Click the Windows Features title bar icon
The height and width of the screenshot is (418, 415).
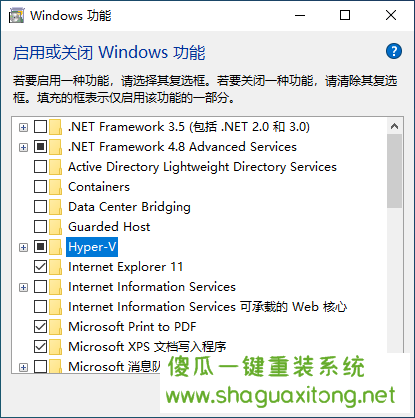point(16,16)
